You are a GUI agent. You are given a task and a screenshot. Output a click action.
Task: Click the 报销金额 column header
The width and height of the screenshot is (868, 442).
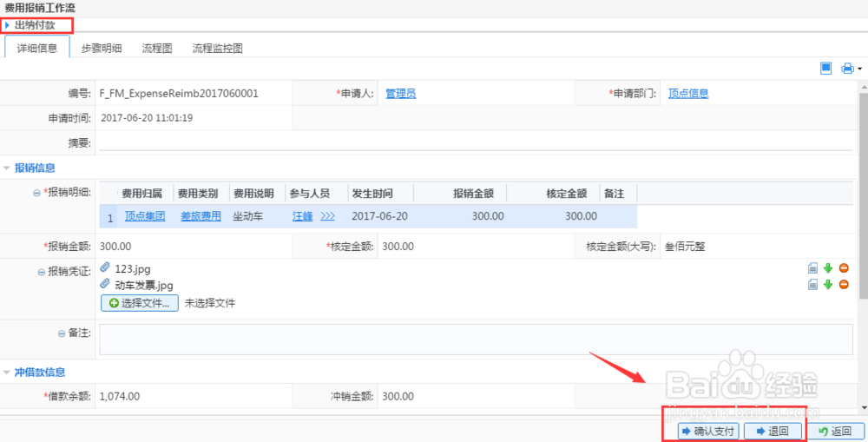click(459, 194)
